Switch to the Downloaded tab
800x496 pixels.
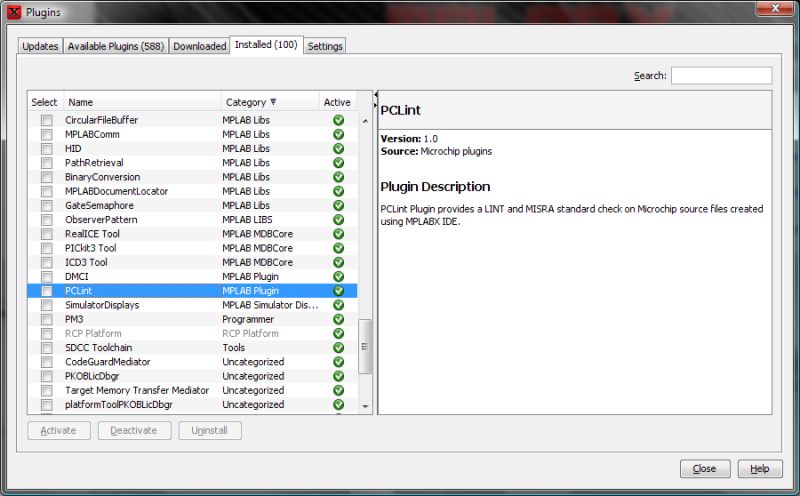pyautogui.click(x=199, y=46)
